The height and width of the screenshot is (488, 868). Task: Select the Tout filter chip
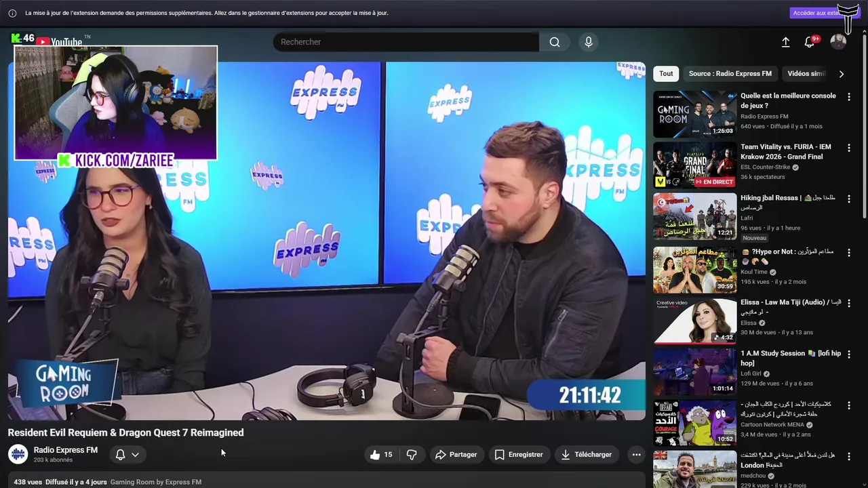pyautogui.click(x=666, y=74)
